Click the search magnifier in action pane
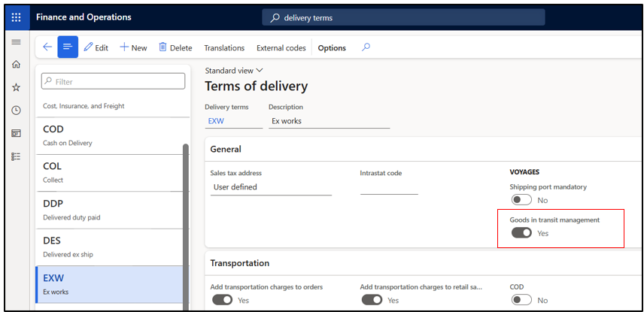644x312 pixels. point(366,47)
